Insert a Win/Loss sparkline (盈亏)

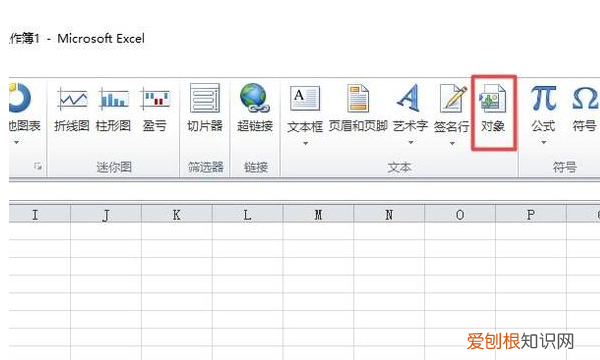click(155, 109)
